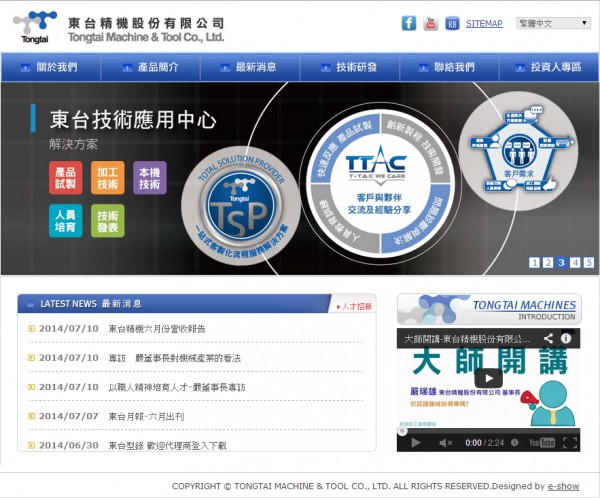
Task: Unmute the video volume icon
Action: pyautogui.click(x=445, y=443)
